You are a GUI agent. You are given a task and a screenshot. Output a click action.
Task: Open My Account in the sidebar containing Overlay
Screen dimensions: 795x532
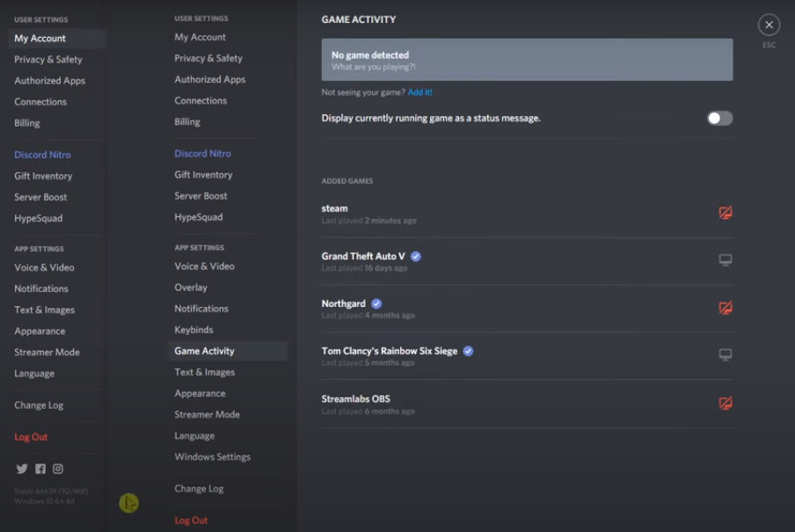201,38
